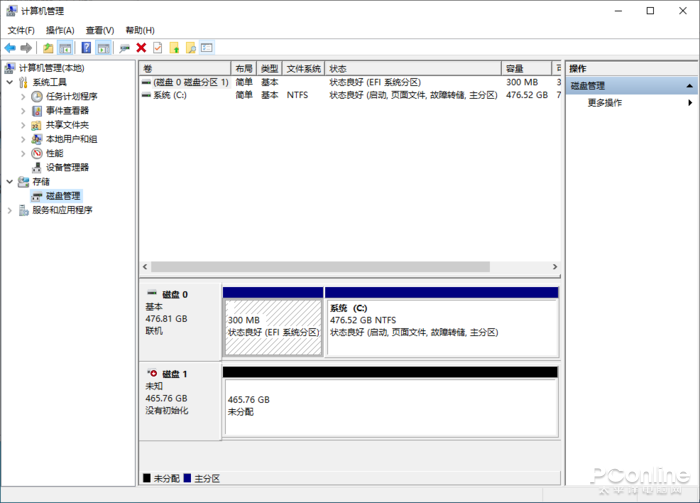Select 磁盘管理 in the left tree
Viewport: 700px width, 503px height.
click(x=63, y=196)
